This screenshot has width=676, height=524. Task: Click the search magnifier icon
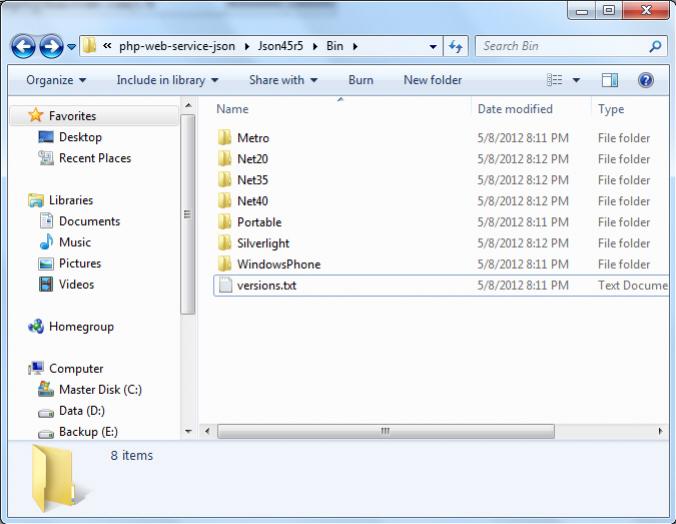655,46
